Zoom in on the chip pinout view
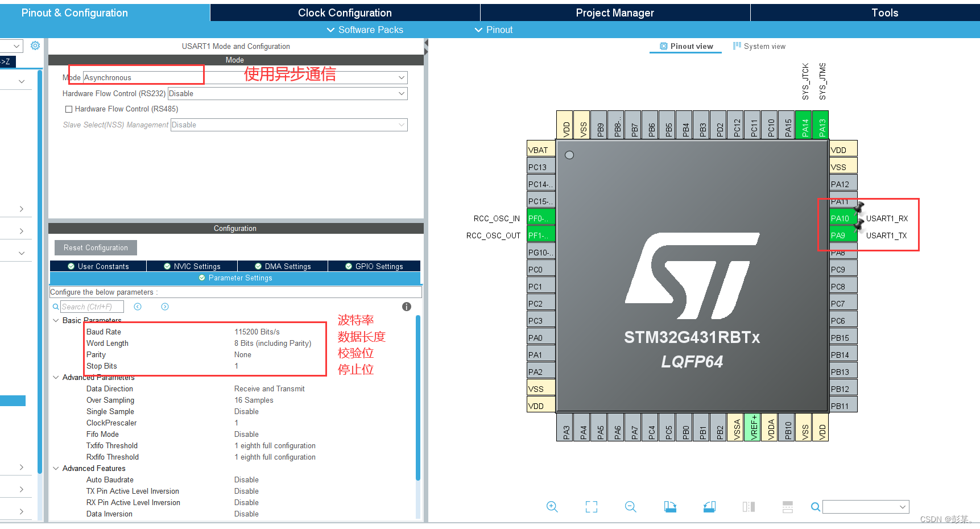 [552, 507]
